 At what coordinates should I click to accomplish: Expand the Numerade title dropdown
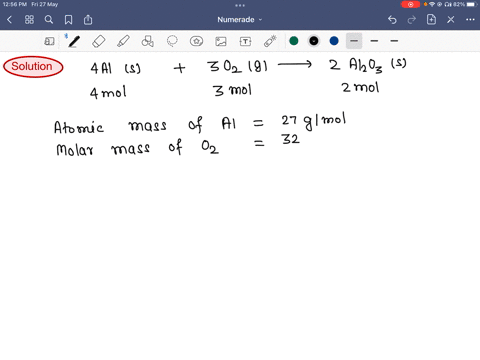point(240,20)
